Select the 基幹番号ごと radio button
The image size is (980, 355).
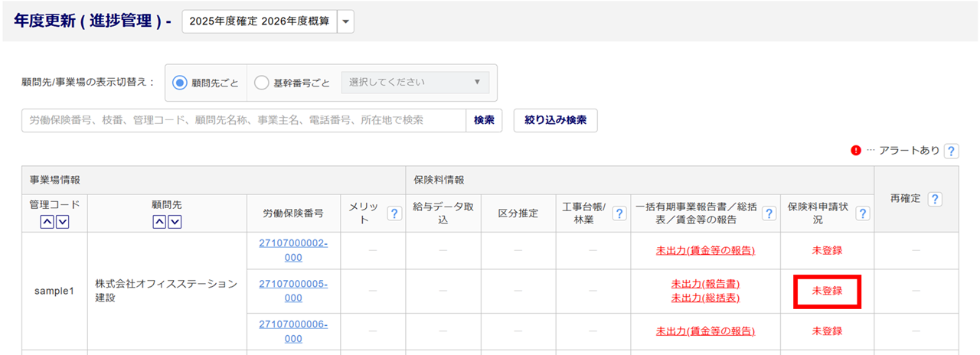point(261,83)
